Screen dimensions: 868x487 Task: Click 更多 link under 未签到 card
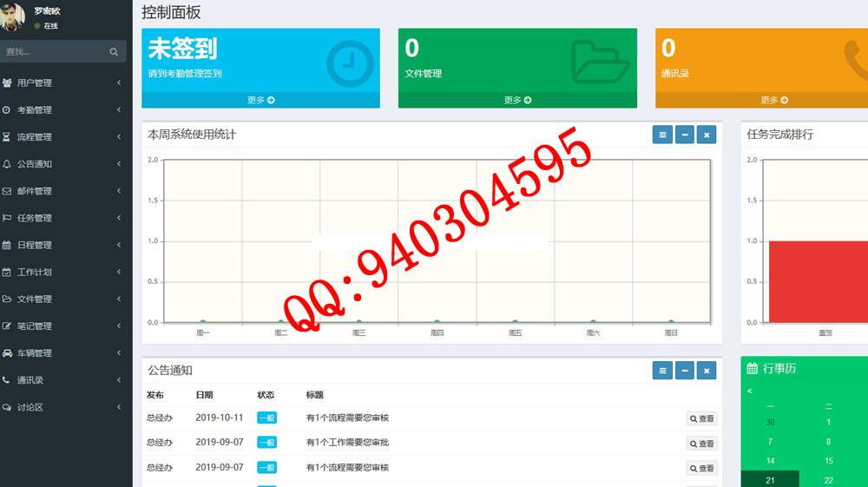pyautogui.click(x=260, y=100)
